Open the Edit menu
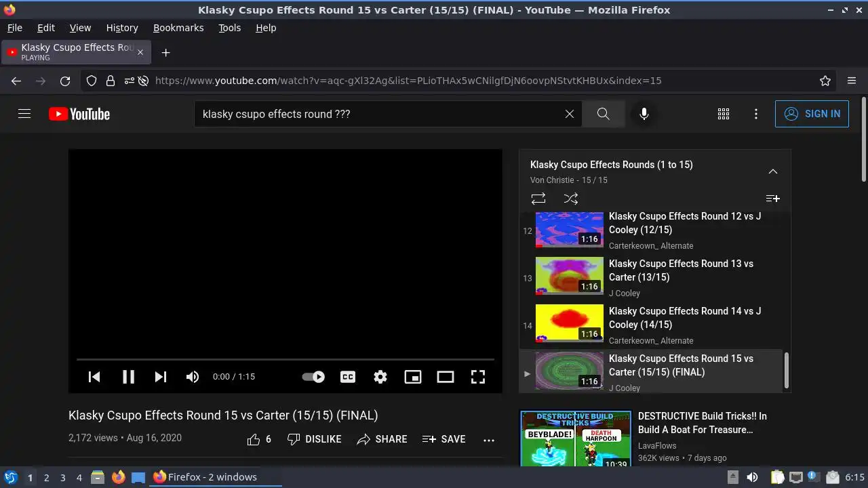 click(x=46, y=28)
